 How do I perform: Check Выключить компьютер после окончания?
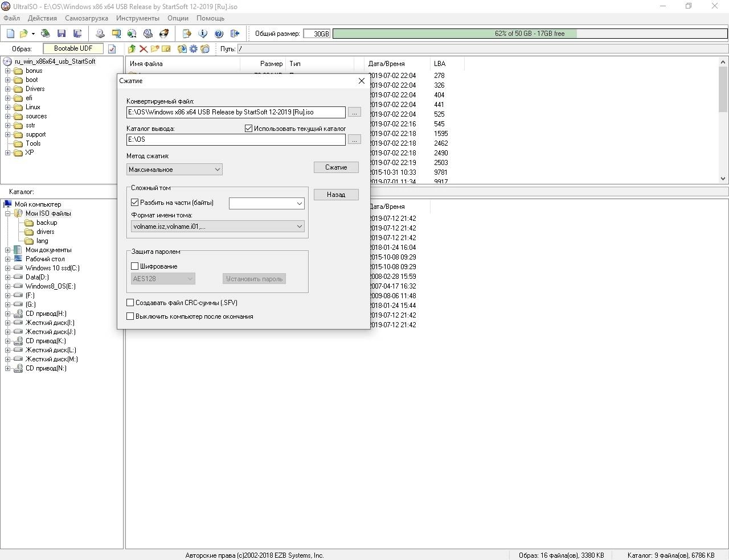coord(130,316)
